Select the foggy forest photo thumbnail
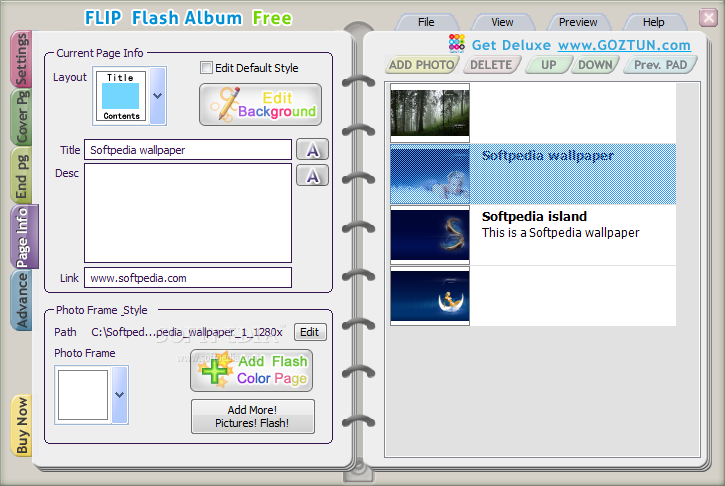The image size is (725, 486). [x=430, y=113]
